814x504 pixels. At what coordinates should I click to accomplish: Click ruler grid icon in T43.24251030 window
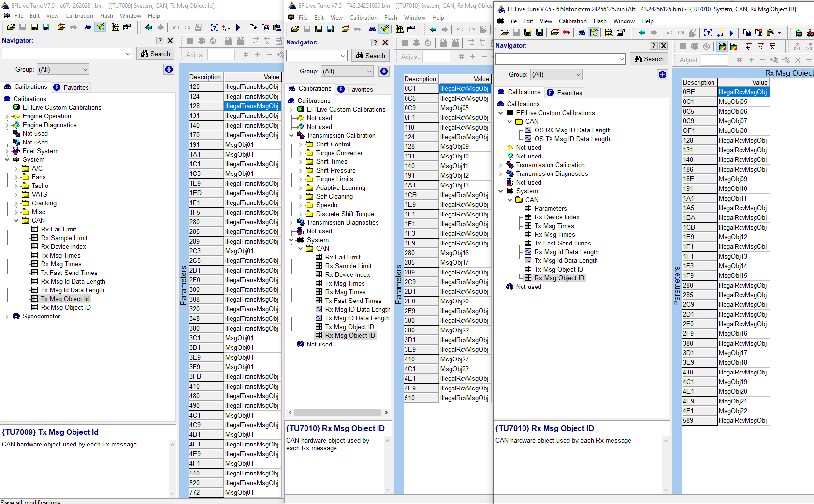pyautogui.click(x=400, y=29)
